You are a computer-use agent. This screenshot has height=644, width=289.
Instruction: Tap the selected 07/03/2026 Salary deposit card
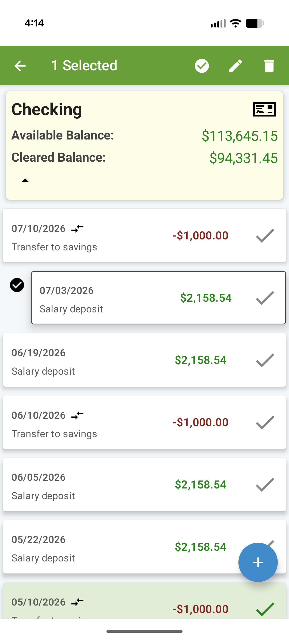(158, 298)
